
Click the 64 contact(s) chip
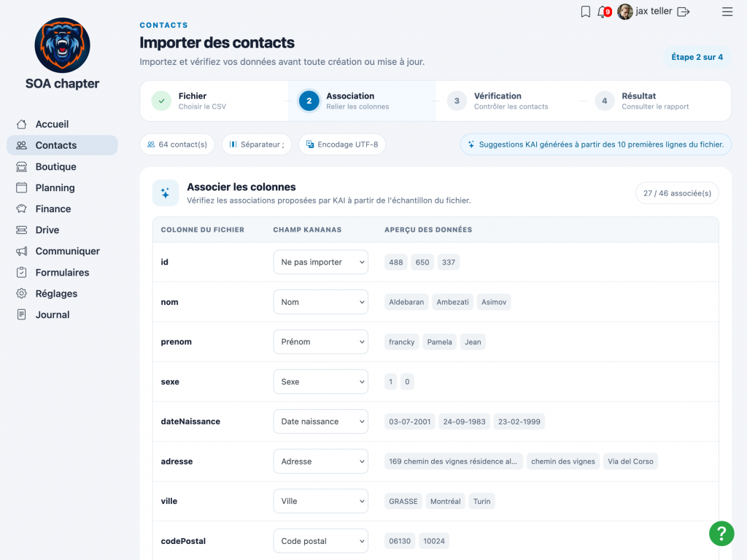[177, 144]
